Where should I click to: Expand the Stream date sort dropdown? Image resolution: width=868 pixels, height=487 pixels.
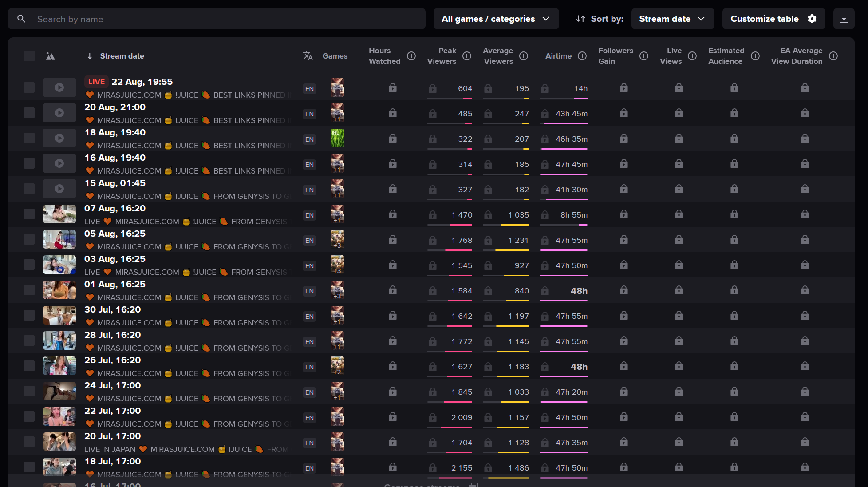[672, 19]
